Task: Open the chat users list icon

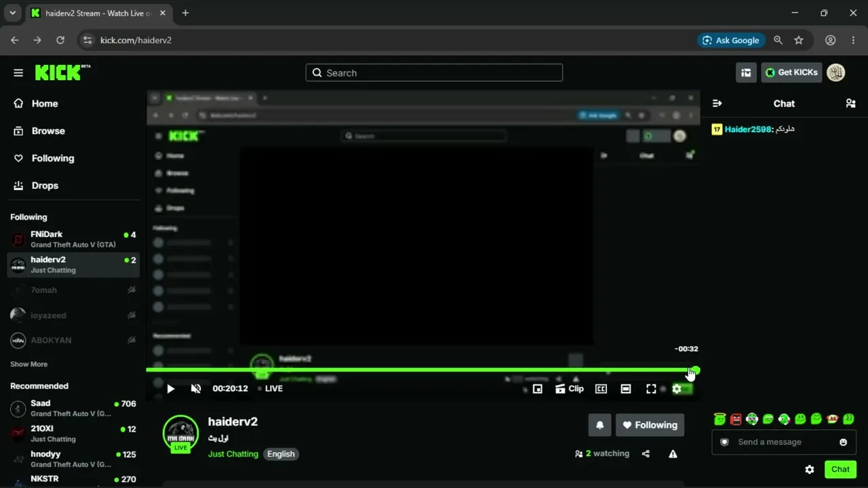Action: (850, 104)
